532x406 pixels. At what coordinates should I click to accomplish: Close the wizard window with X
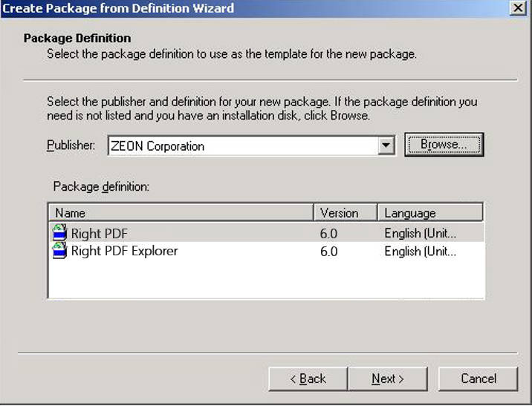tap(518, 8)
